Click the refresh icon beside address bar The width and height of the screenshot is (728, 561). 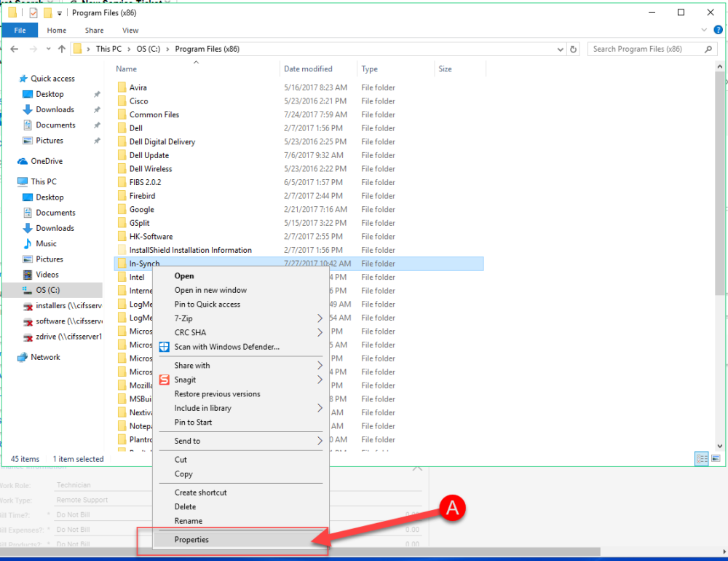[x=574, y=49]
